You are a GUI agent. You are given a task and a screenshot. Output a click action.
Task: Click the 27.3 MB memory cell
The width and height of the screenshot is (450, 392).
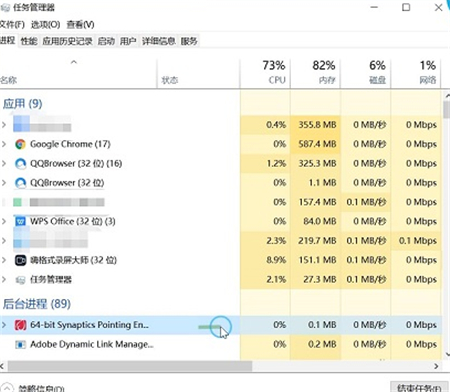point(315,280)
